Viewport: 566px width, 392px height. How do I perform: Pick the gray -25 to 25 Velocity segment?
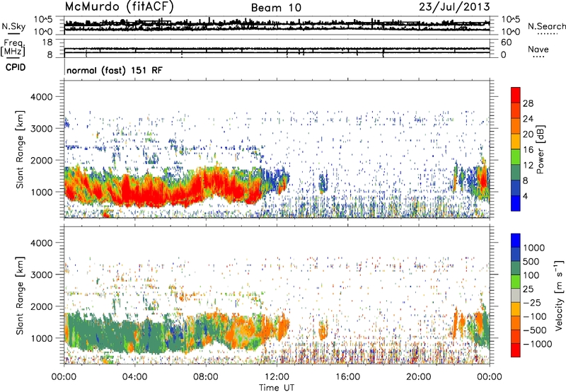click(516, 296)
